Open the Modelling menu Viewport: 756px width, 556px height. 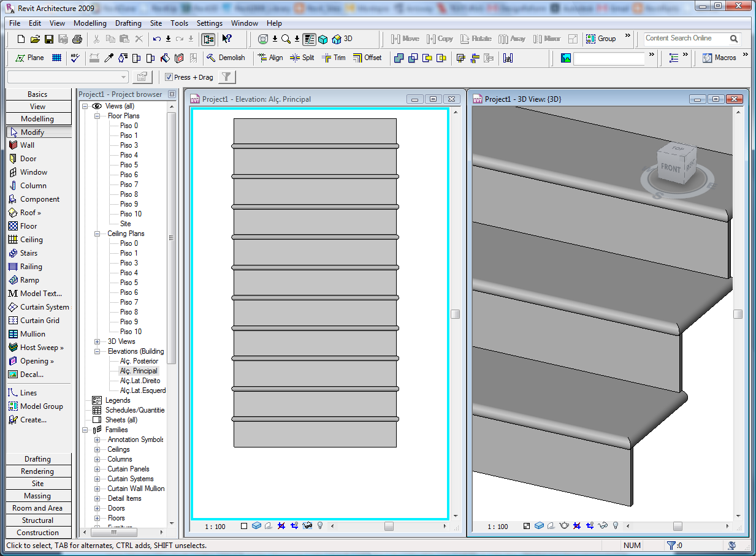90,23
